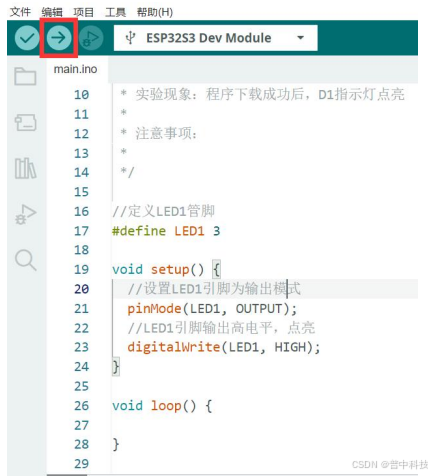Open the Boards Manager sidebar icon

(25, 122)
